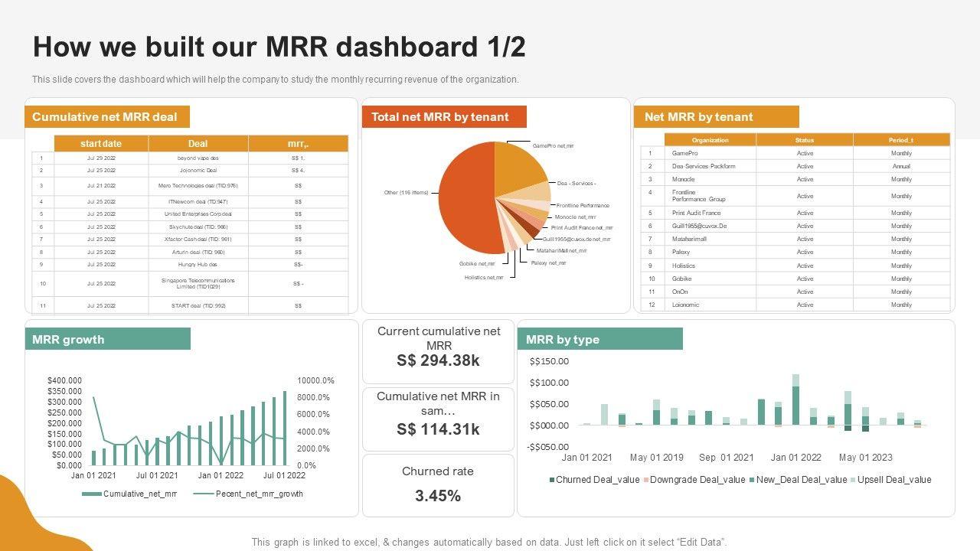The height and width of the screenshot is (551, 980).
Task: Click the "beyond vape dea" deal cell
Action: (x=198, y=158)
